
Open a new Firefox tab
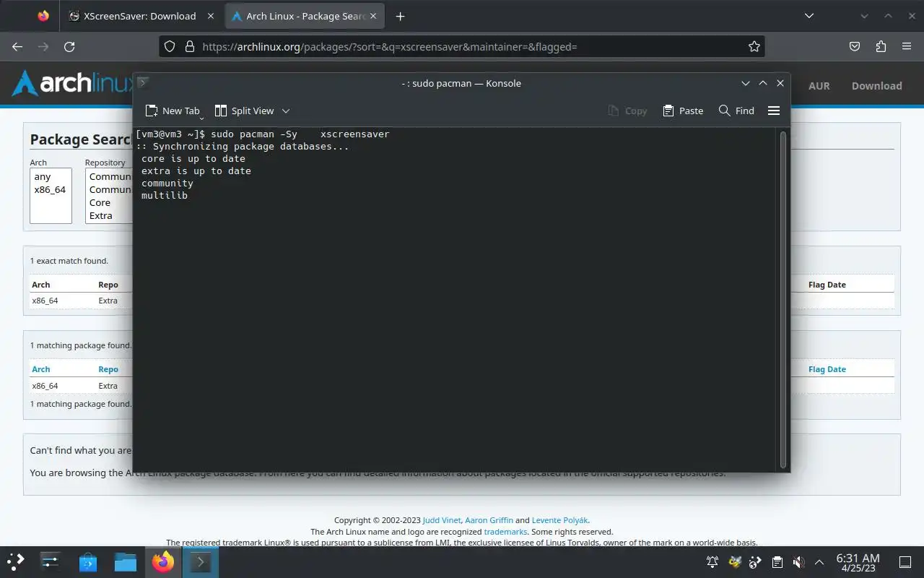click(x=401, y=16)
